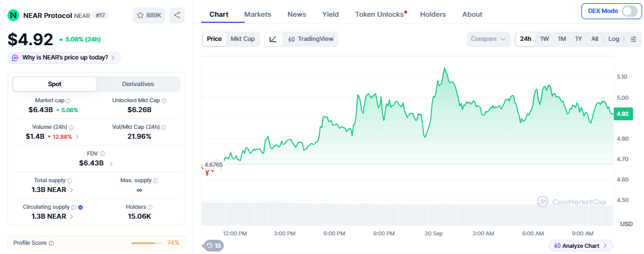Click Vol/Mkt Cap (24h) info icon
The width and height of the screenshot is (644, 254).
(164, 128)
